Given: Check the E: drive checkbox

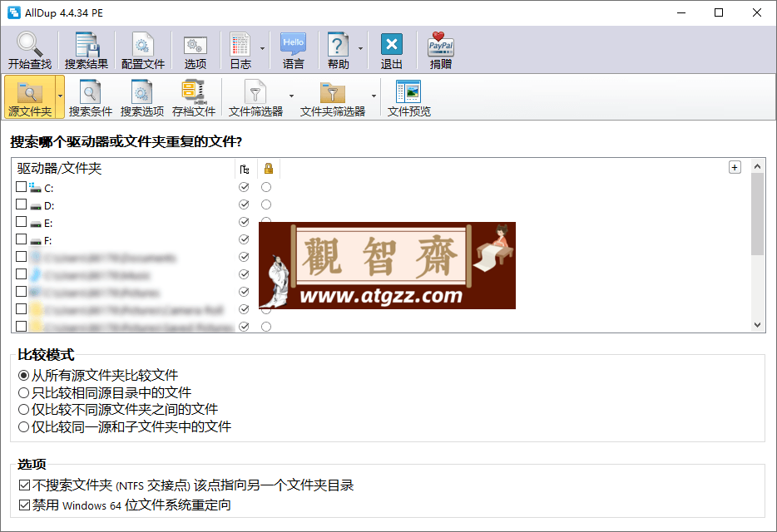Looking at the screenshot, I should pyautogui.click(x=21, y=221).
